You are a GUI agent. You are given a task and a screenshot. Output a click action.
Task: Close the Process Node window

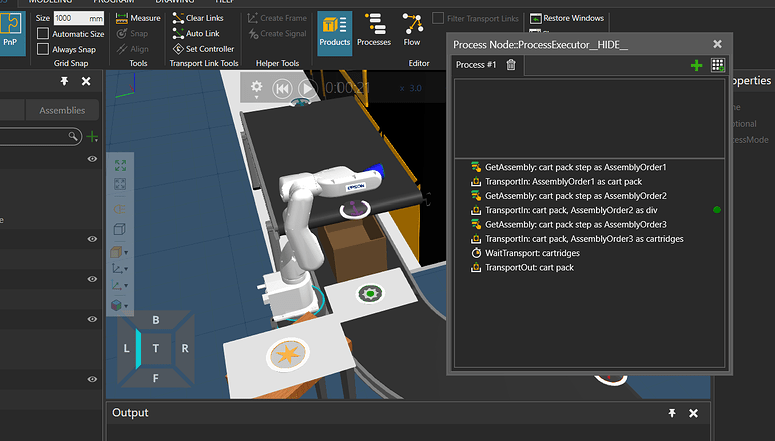click(x=718, y=44)
